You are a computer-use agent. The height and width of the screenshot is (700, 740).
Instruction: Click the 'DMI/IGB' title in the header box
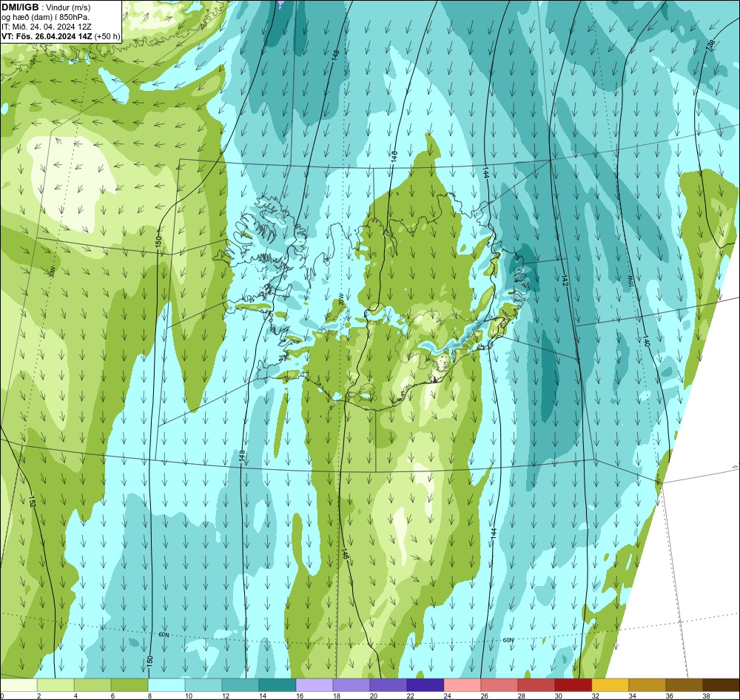[x=20, y=7]
